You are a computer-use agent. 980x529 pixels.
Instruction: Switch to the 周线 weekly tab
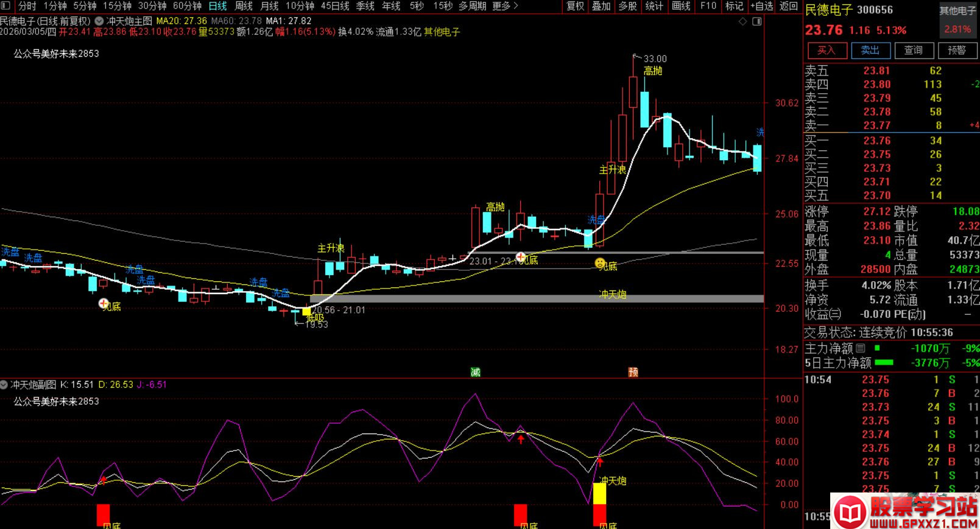pyautogui.click(x=244, y=6)
